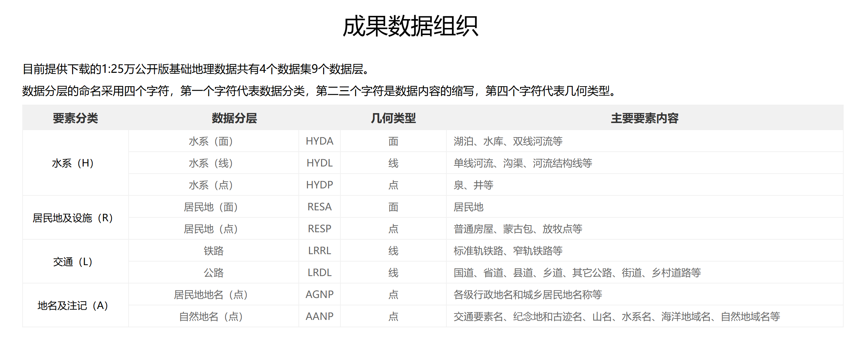Click 标准轨铁路、窄轨铁路等 content cell
868x339 pixels.
[645, 251]
